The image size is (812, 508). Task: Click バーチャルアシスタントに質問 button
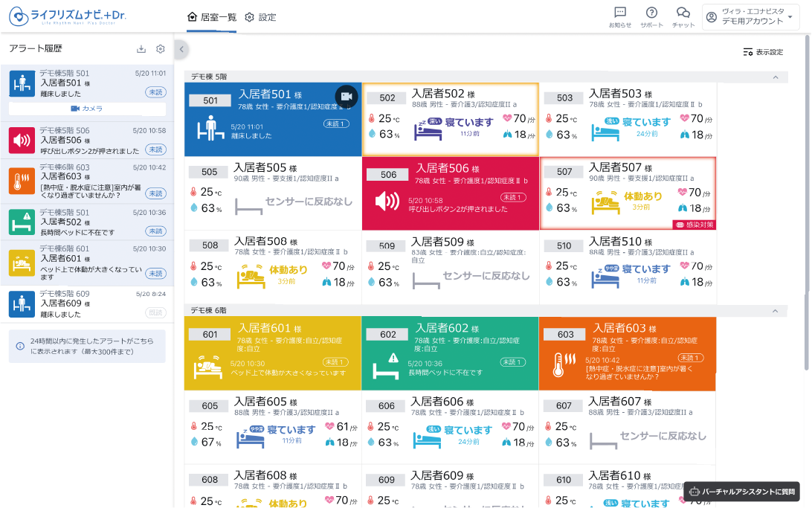tap(741, 492)
